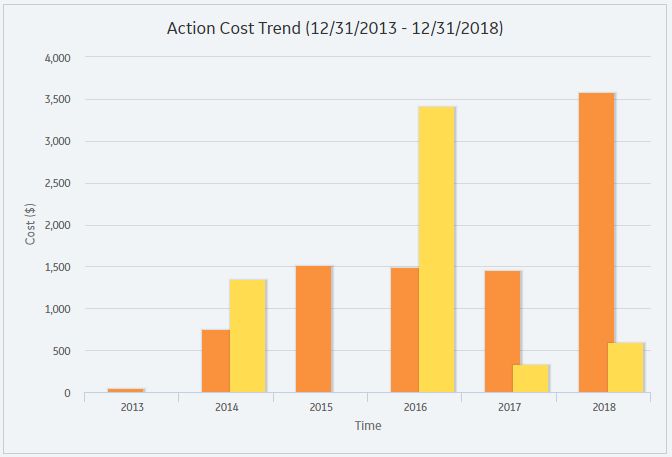Click the Action Cost Trend chart title

click(x=335, y=28)
